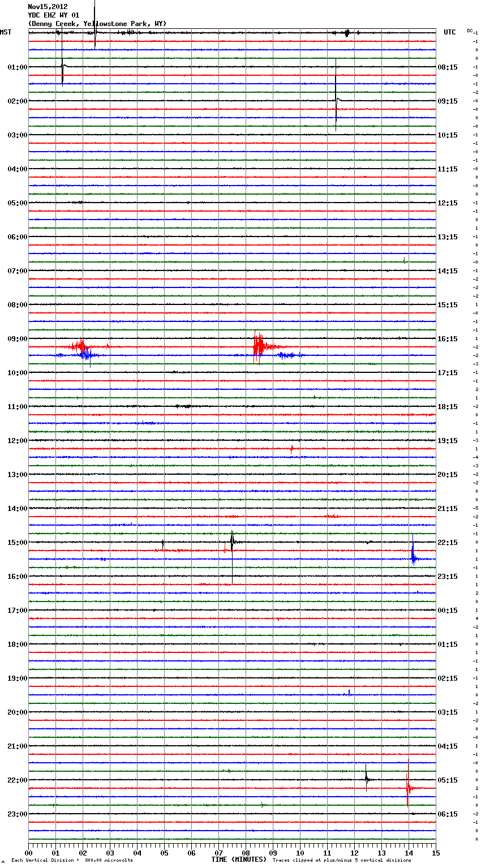Image resolution: width=481 pixels, height=868 pixels.
Task: Click the Denny Creek, Yellowstone Park location text
Action: (x=97, y=24)
